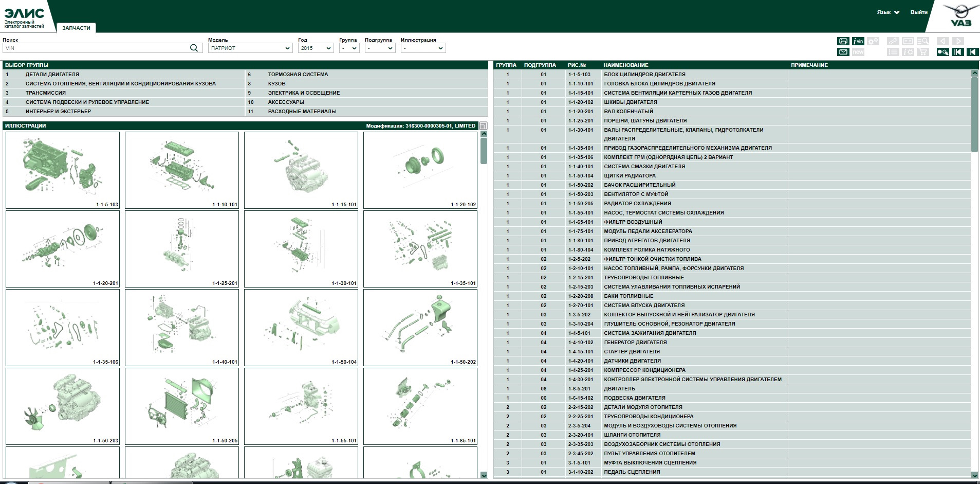Screen dimensions: 980x484
Task: Open row РАДИАТОР ОХЛАЖДЕНИЯ
Action: pyautogui.click(x=732, y=204)
